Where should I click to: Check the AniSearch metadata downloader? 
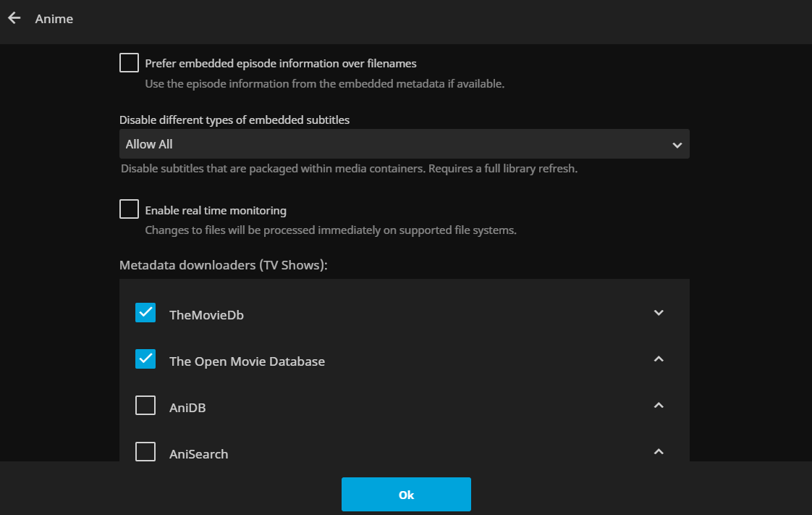[145, 452]
